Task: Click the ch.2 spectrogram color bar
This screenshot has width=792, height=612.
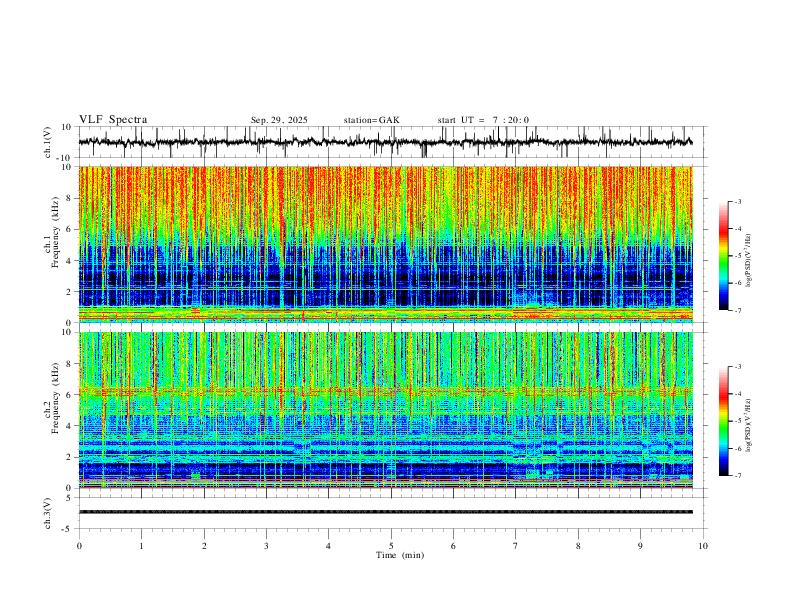Action: coord(723,421)
